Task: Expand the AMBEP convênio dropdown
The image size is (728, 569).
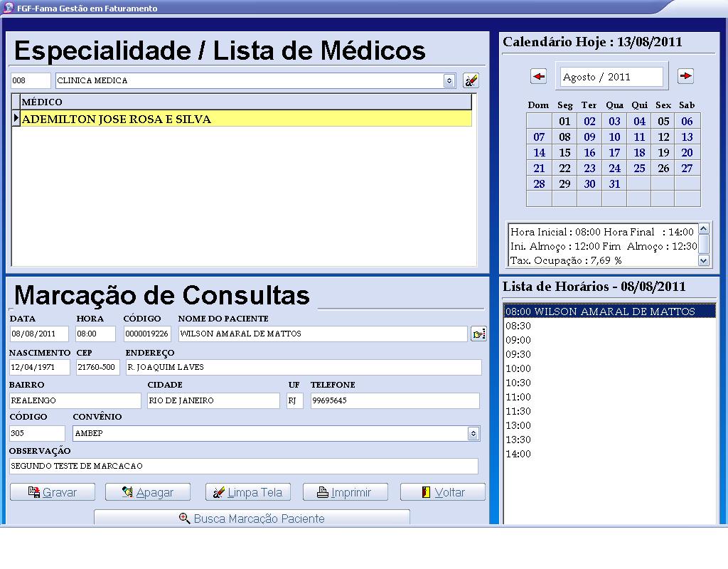Action: click(473, 433)
